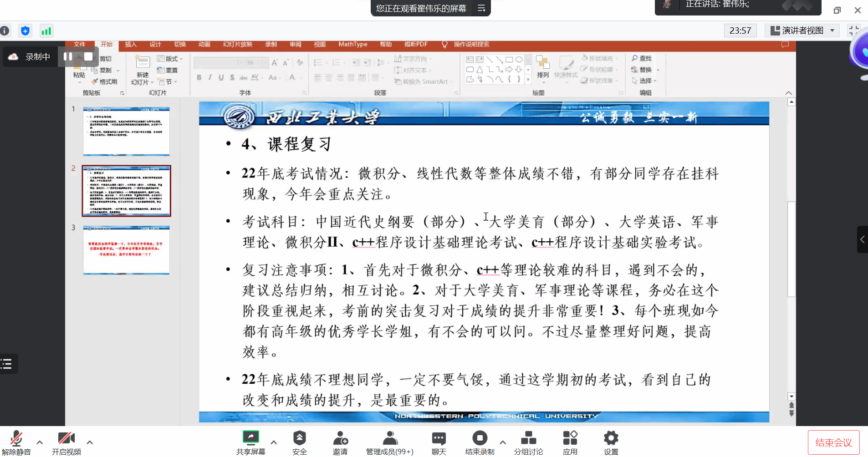Click the Share Screen icon
The image size is (868, 457).
[250, 439]
